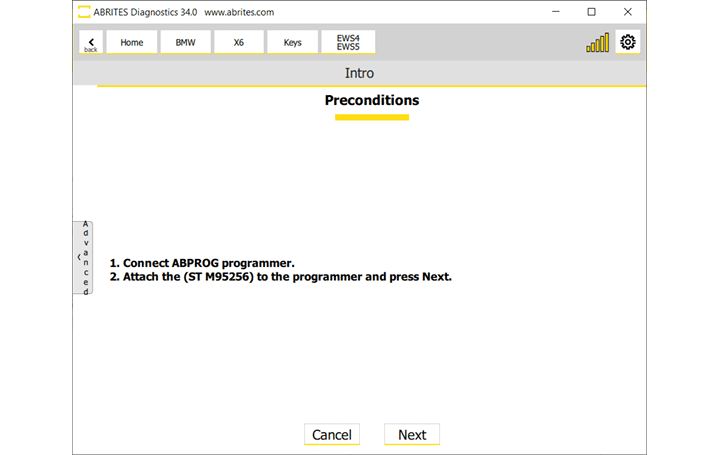Viewport: 719px width, 455px height.
Task: Click the Intro header bar
Action: (359, 73)
